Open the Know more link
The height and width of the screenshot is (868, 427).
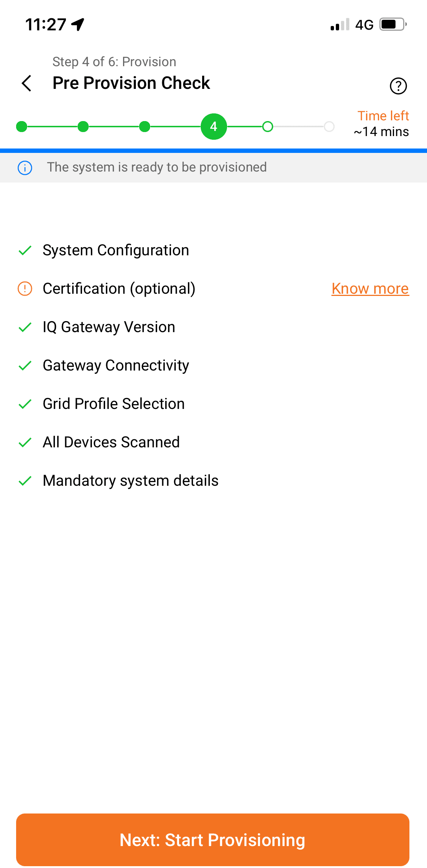pos(370,289)
